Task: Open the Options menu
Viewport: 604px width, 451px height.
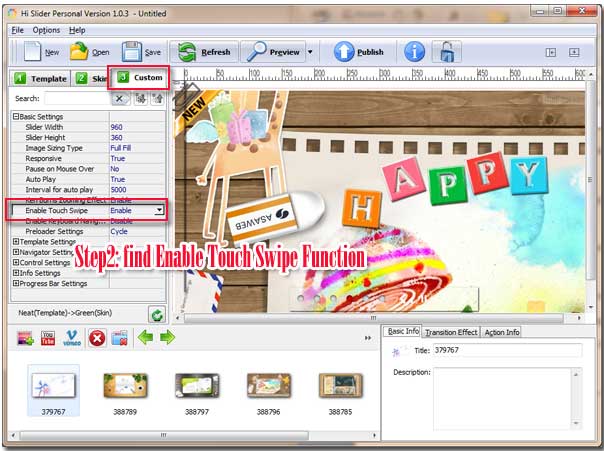Action: (x=46, y=30)
